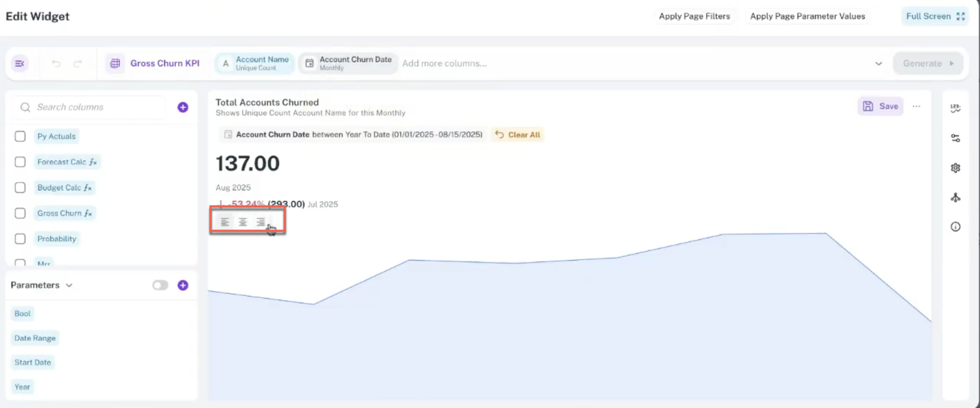Expand the Parameters section chevron
The height and width of the screenshot is (408, 980).
[x=69, y=286]
